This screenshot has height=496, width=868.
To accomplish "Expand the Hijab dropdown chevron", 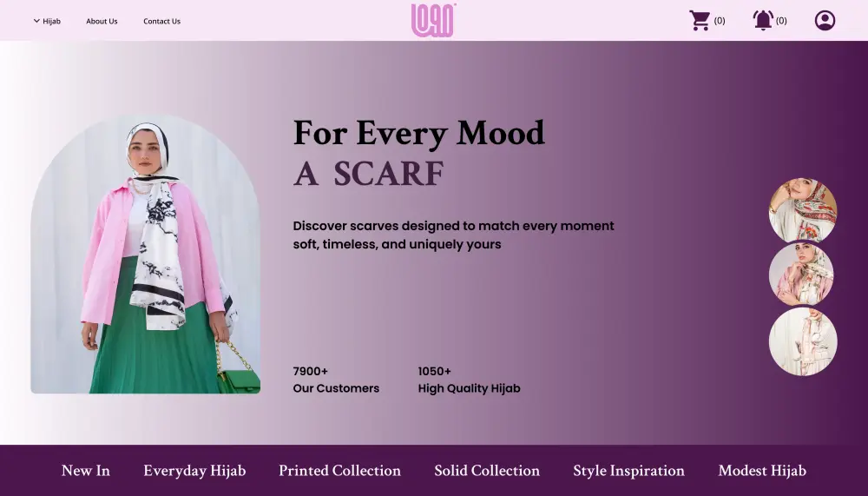I will 36,21.
